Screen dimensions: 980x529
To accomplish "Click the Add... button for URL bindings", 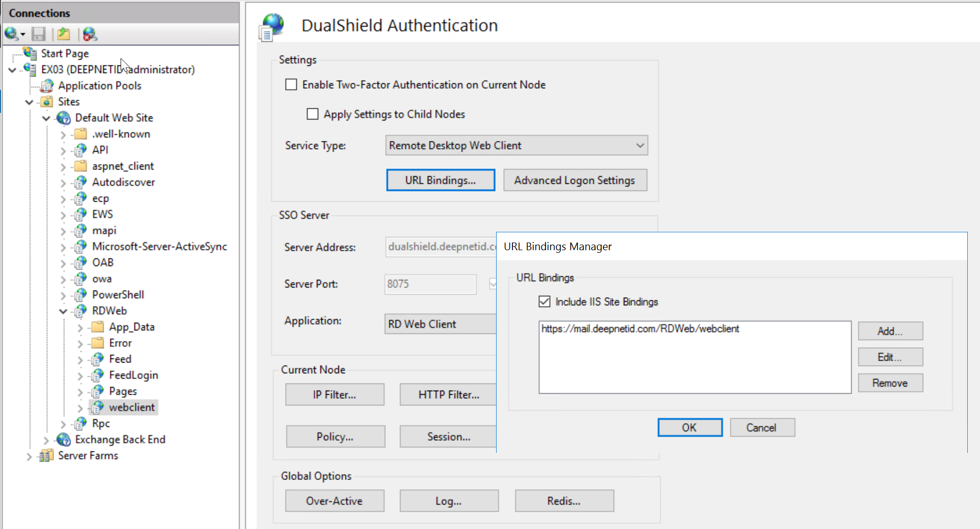I will pyautogui.click(x=890, y=331).
